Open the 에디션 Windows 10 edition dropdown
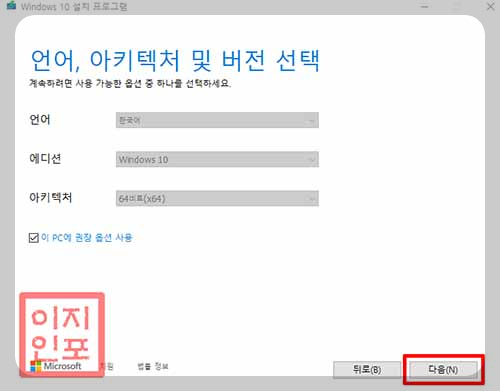Screen dimensions: 500x391 217,159
